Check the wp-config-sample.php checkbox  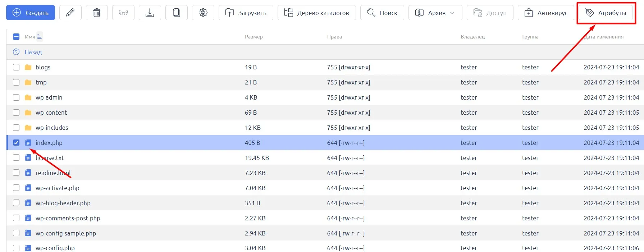point(16,233)
